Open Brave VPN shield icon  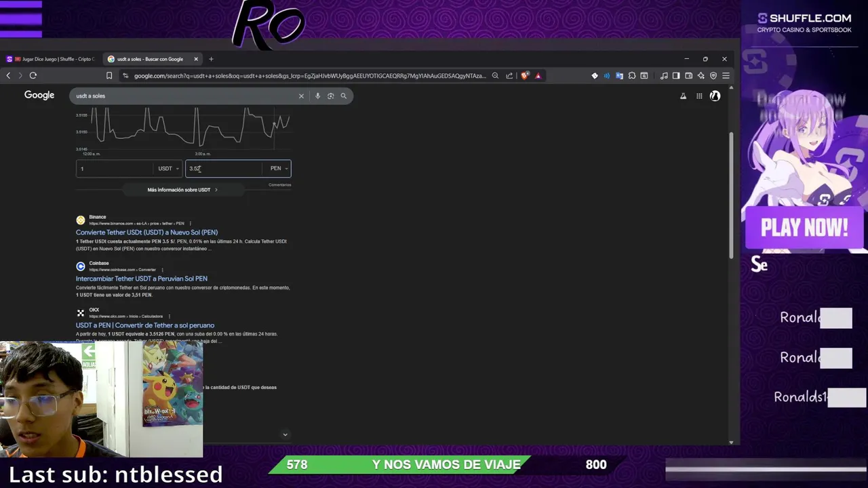713,76
